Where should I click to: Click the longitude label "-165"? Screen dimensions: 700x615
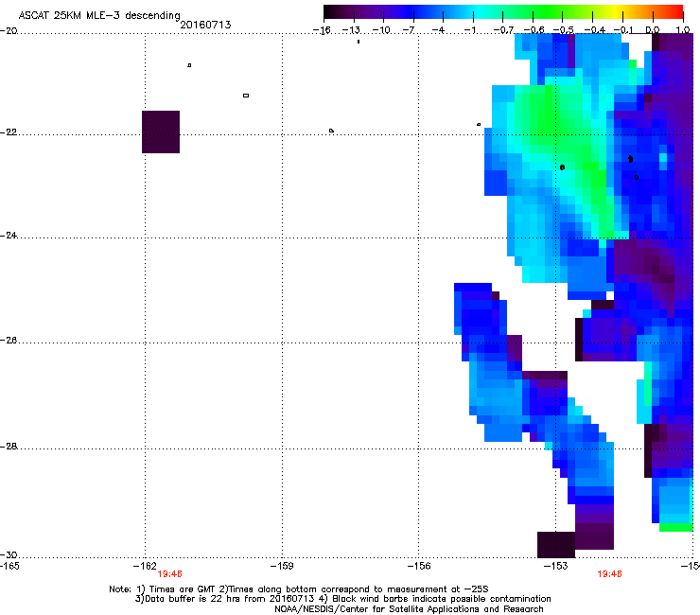(9, 566)
